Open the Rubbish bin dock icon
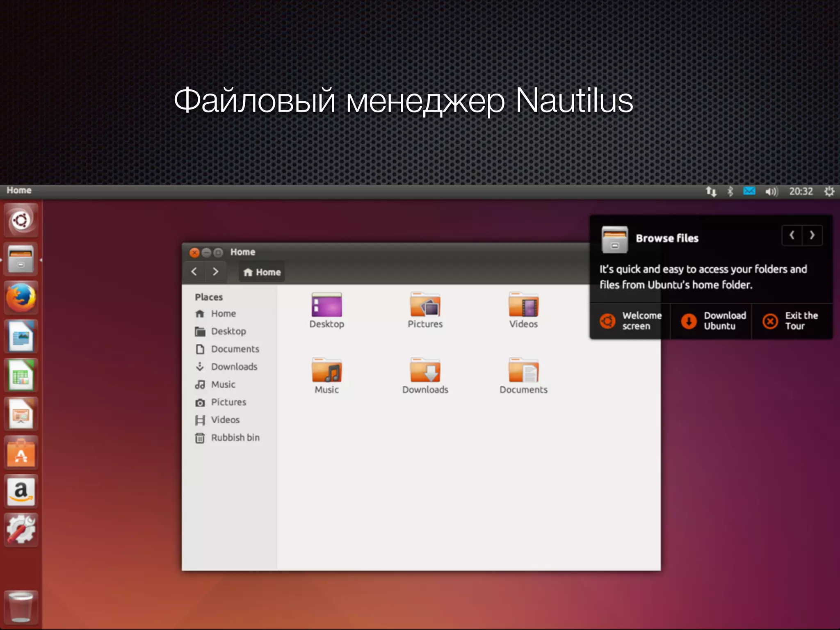 tap(21, 607)
